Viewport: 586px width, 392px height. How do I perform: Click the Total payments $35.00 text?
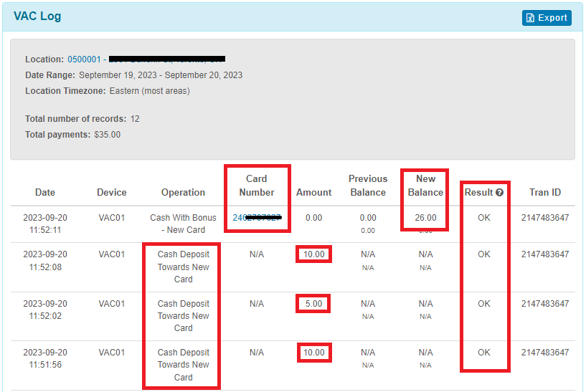pyautogui.click(x=73, y=134)
